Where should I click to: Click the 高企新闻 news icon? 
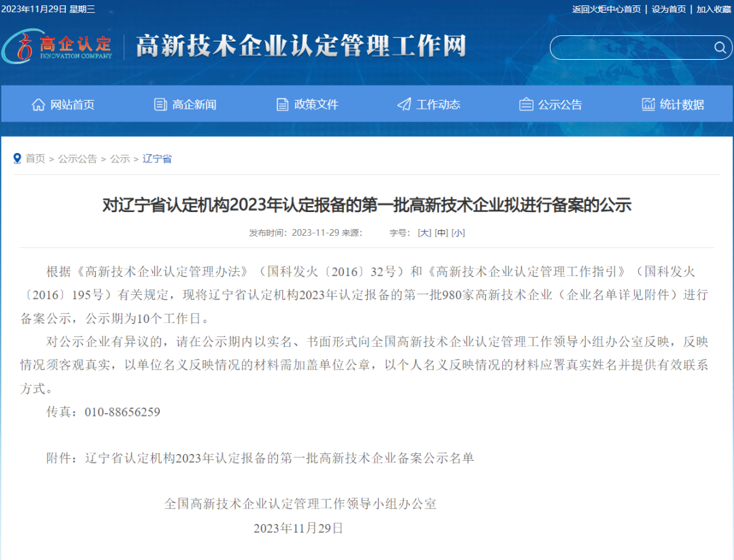[159, 105]
